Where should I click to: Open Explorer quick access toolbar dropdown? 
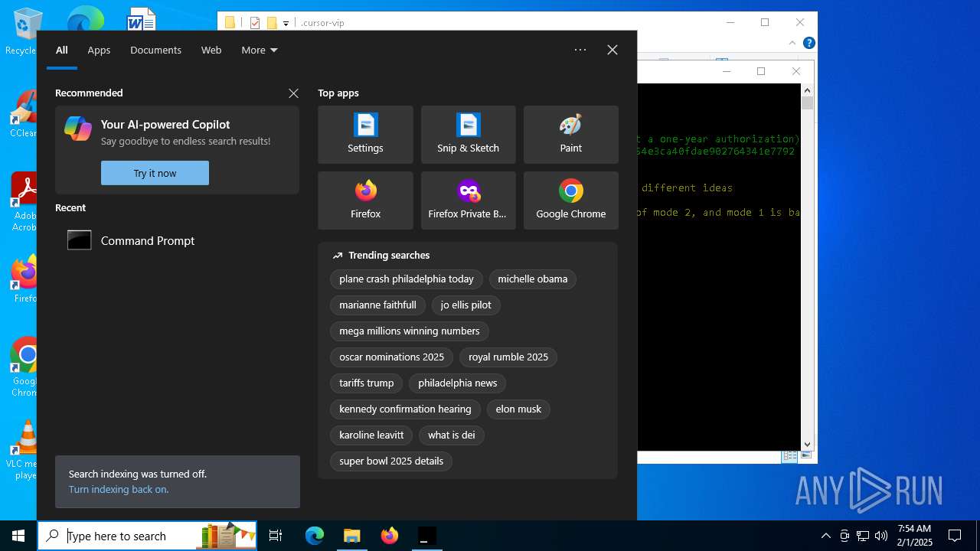click(286, 23)
